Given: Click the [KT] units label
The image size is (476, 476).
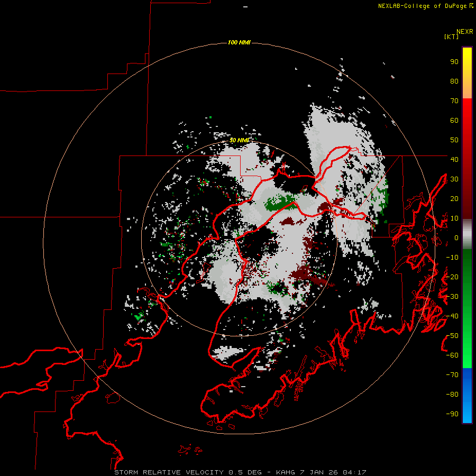Looking at the screenshot, I should (x=451, y=36).
